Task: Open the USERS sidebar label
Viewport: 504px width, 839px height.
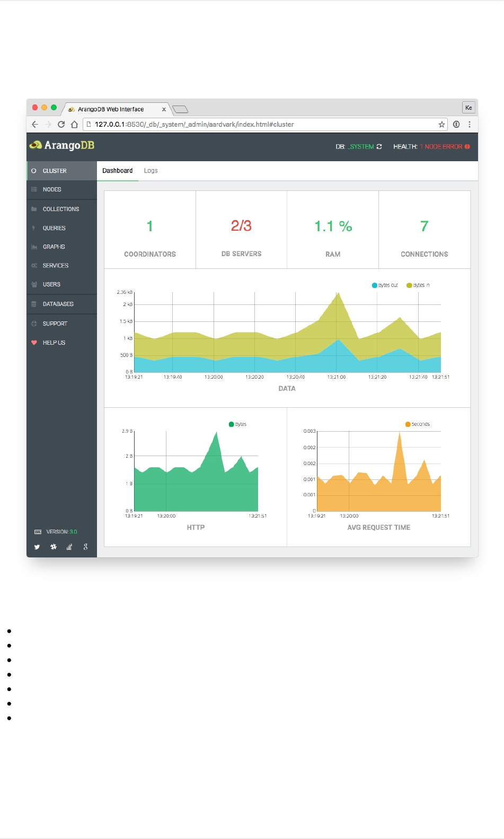Action: click(x=51, y=284)
